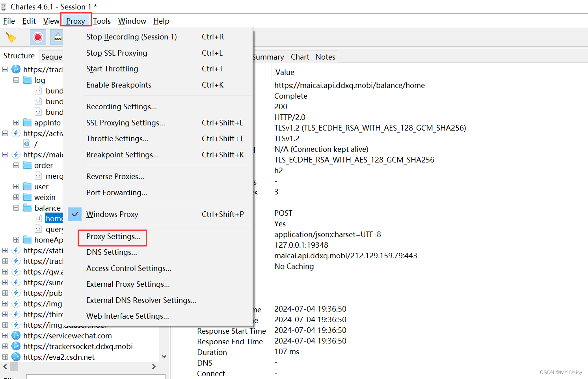Click the folder icon beside user
Viewport: 588px width, 379px height.
point(27,187)
